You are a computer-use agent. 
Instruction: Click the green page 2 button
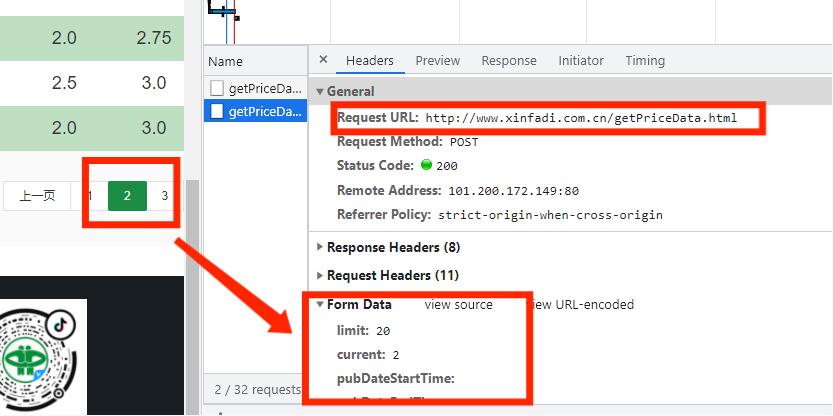[x=127, y=196]
